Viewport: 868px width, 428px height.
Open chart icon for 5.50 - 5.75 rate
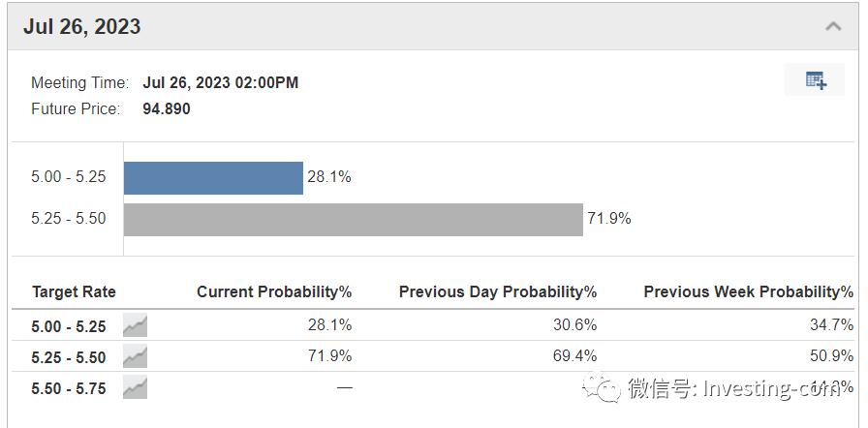coord(135,387)
